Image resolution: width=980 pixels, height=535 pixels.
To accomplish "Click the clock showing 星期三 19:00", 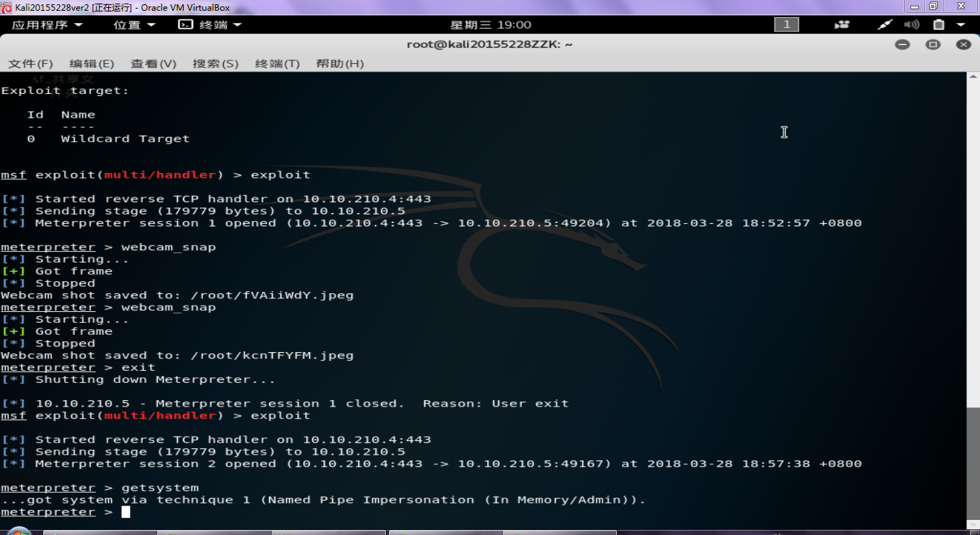I will click(491, 24).
